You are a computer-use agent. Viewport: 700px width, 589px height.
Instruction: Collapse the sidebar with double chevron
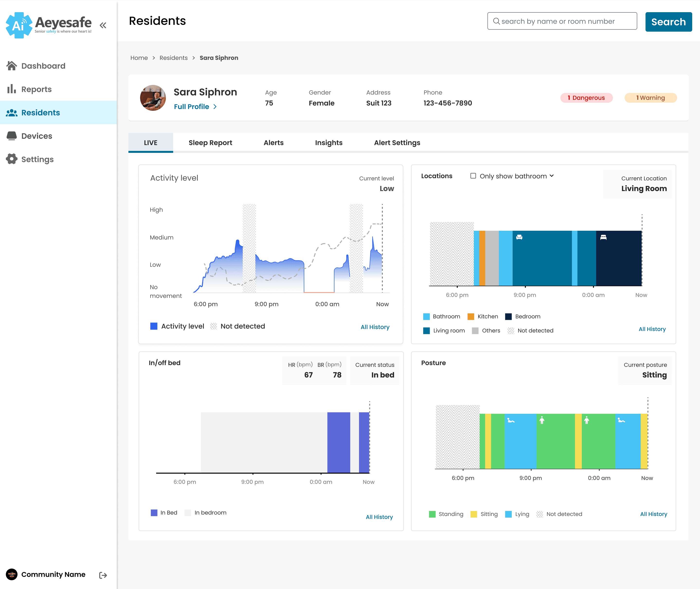[103, 25]
